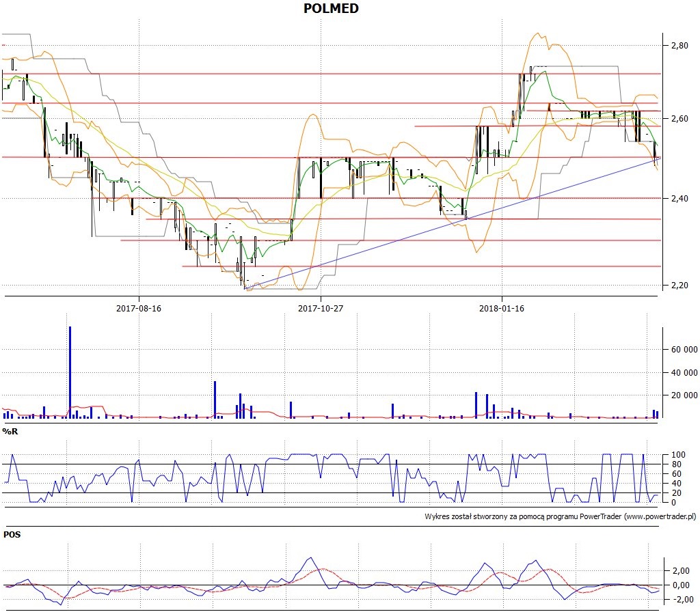Click the 60 000 volume axis label
Viewport: 700px width, 612px height.
point(684,349)
